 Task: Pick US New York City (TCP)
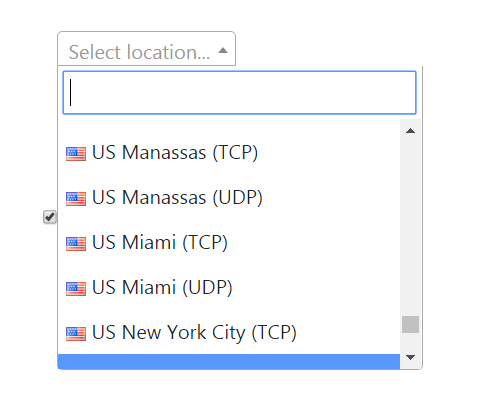(229, 332)
